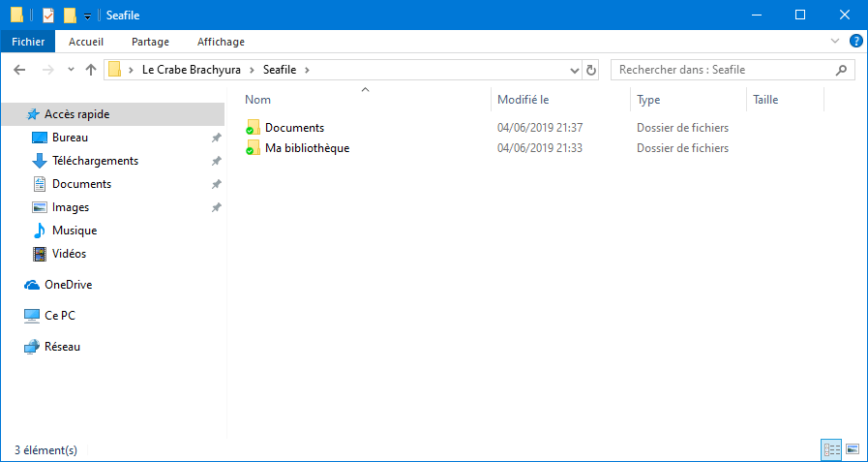Click the Properties icon in quick access toolbar
868x462 pixels.
point(48,15)
